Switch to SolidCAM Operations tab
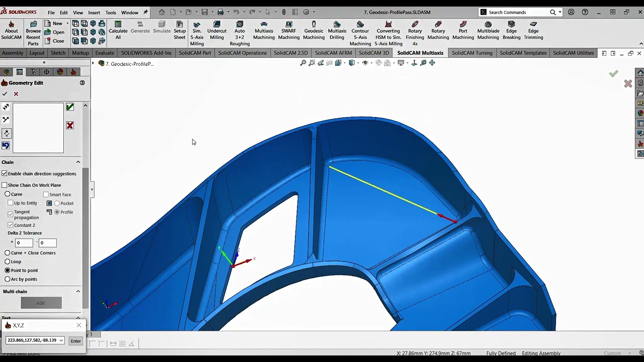Viewport: 644px width, 362px height. tap(243, 53)
